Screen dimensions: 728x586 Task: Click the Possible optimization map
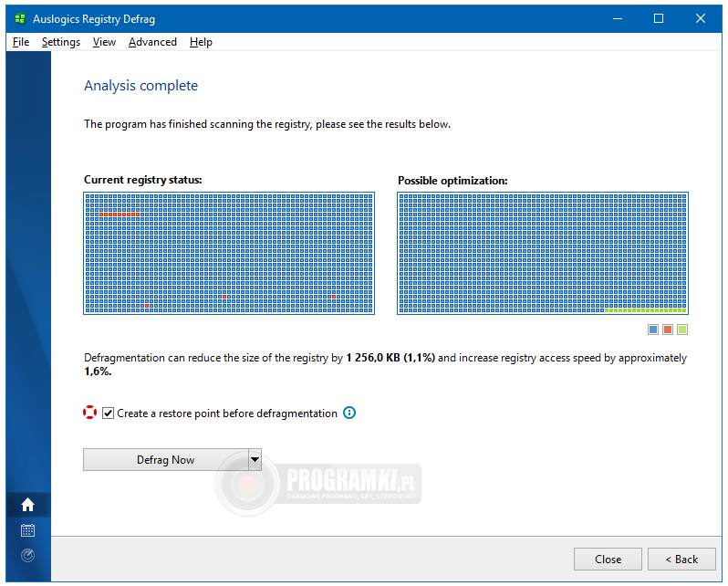(x=543, y=253)
